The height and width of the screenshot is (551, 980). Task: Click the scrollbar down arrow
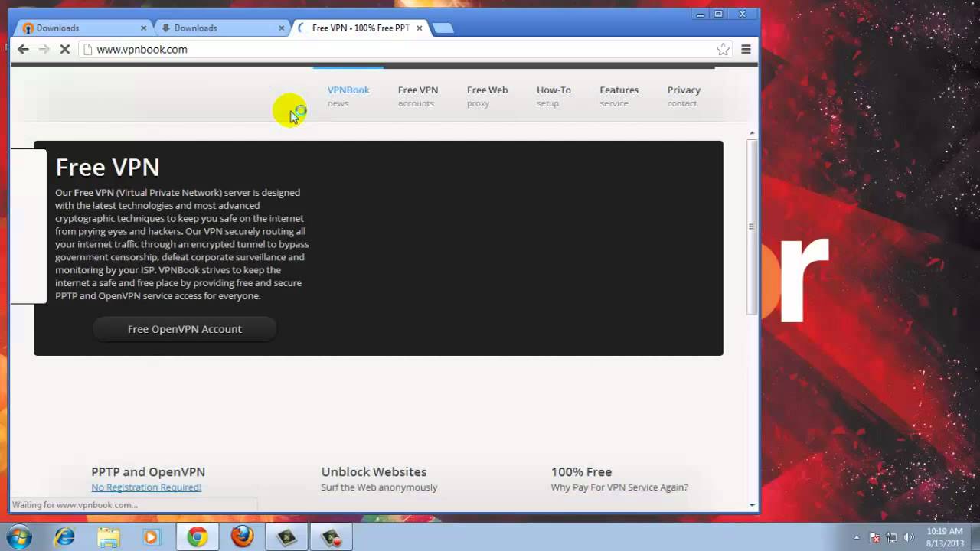(x=752, y=505)
